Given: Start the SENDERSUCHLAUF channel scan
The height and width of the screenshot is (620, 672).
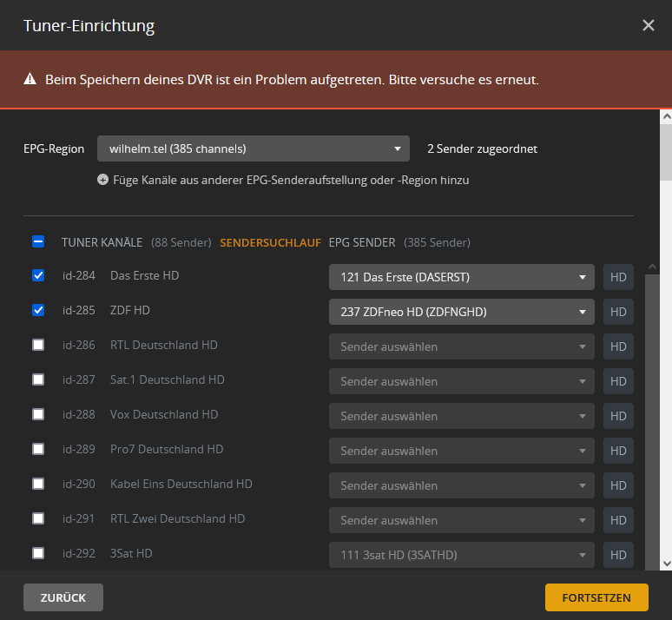Looking at the screenshot, I should point(270,242).
